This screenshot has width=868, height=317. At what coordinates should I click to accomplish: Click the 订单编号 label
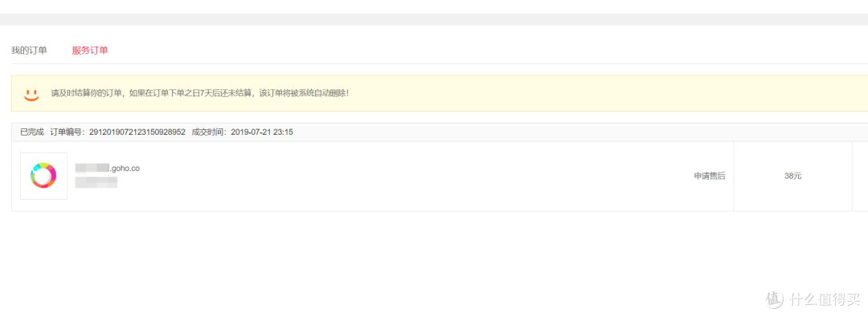(67, 132)
